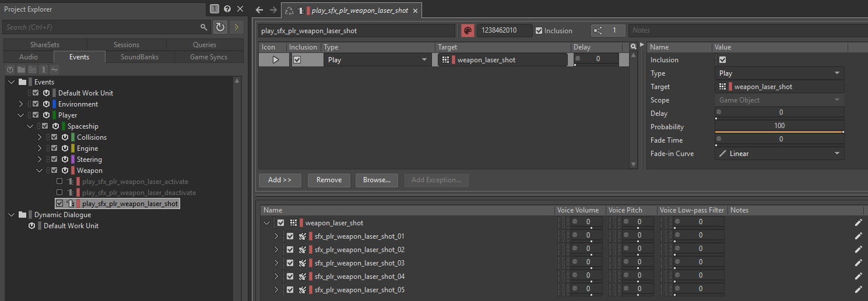Click the play icon in action row

(x=275, y=59)
